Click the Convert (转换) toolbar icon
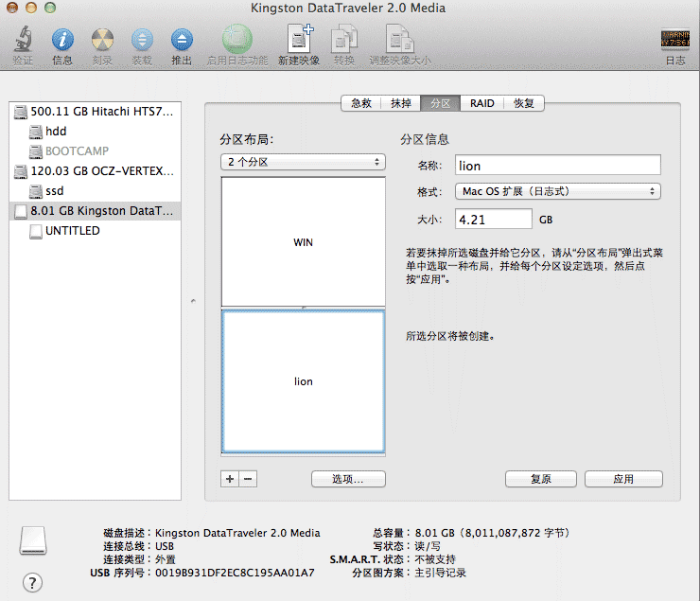This screenshot has height=601, width=700. pyautogui.click(x=344, y=39)
